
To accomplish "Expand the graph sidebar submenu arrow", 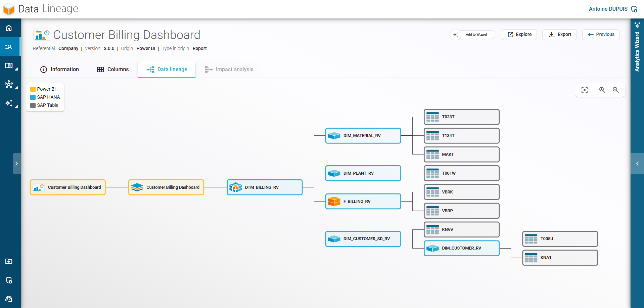I will 16,88.
